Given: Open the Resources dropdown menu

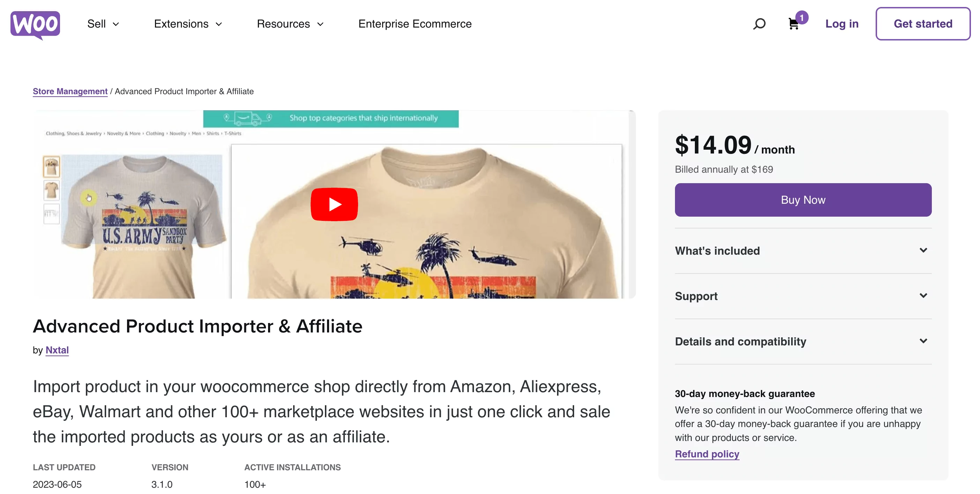Looking at the screenshot, I should coord(291,24).
